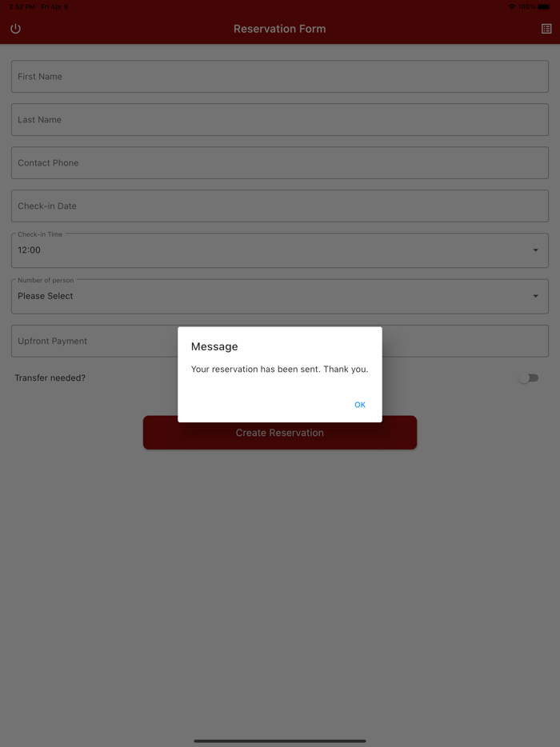Image resolution: width=560 pixels, height=747 pixels.
Task: Tap the battery status icon
Action: 544,6
